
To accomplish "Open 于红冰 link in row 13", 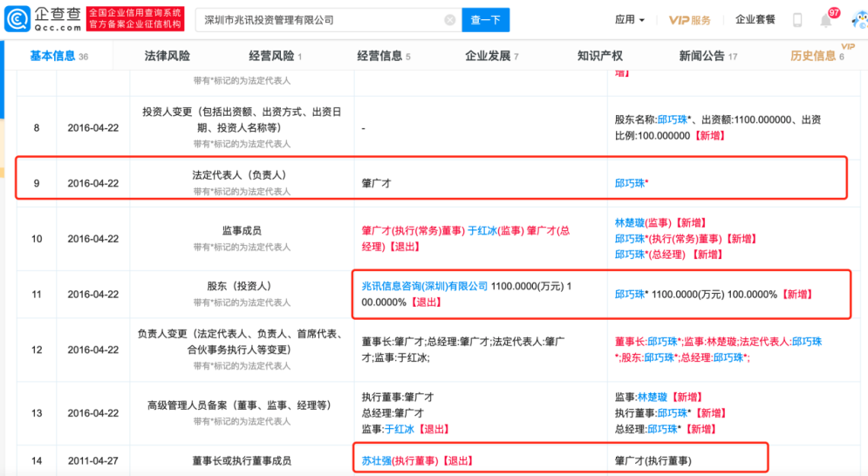I will (400, 429).
